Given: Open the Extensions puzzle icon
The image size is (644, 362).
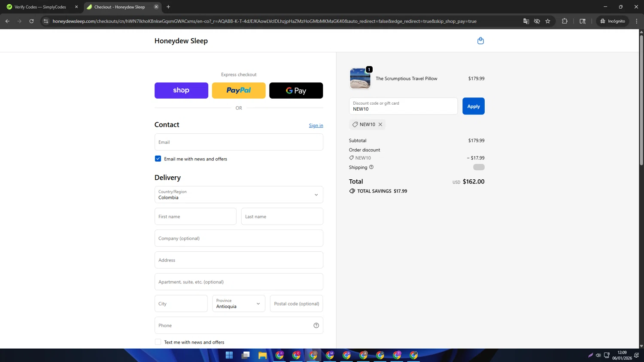Looking at the screenshot, I should [x=565, y=21].
